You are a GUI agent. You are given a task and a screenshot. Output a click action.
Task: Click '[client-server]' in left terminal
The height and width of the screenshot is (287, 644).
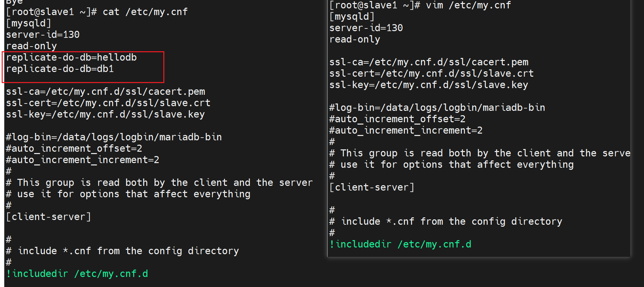coord(49,217)
